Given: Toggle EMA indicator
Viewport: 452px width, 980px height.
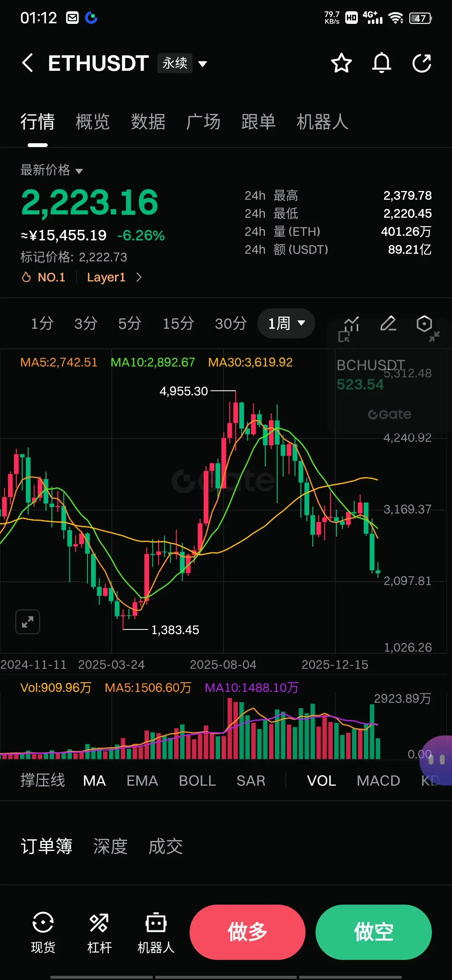Looking at the screenshot, I should (142, 781).
